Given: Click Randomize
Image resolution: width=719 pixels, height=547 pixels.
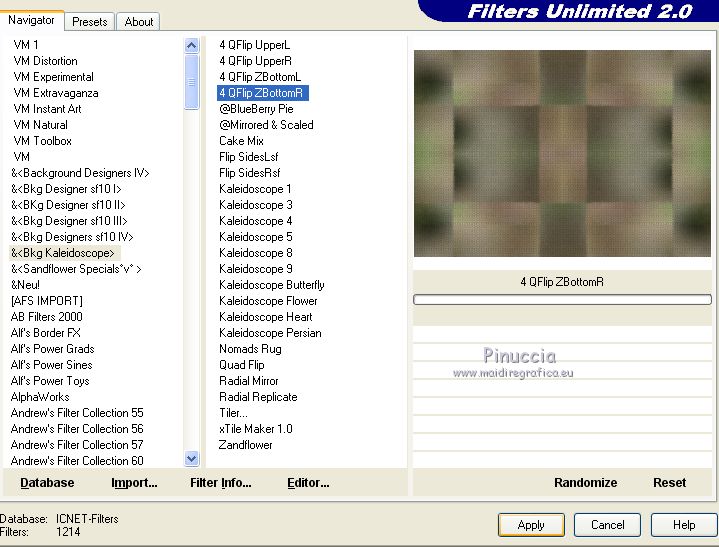Looking at the screenshot, I should [585, 483].
